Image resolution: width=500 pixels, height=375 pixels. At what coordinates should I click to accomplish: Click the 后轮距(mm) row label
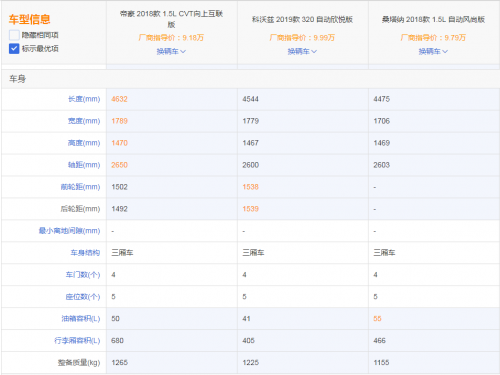80,209
